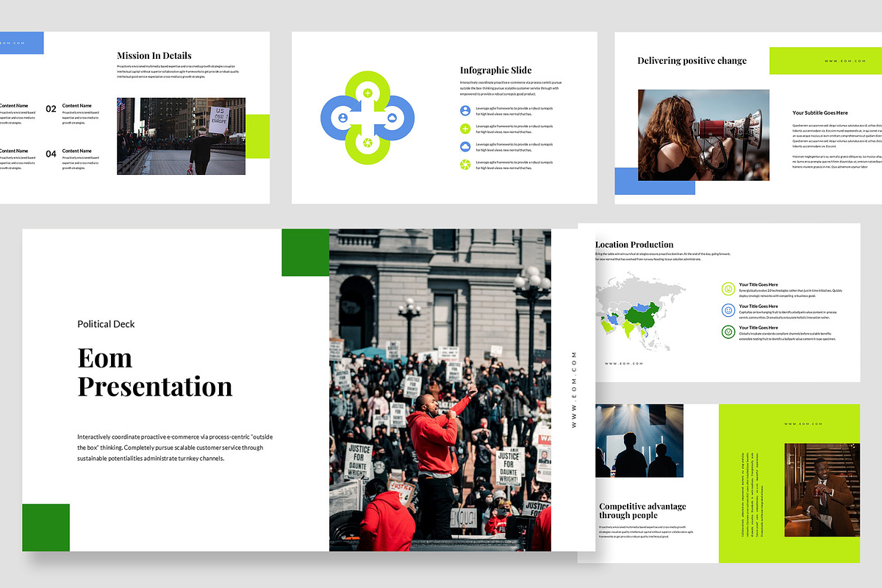Click the blue cloud icon in the infographic list
Image resolution: width=882 pixels, height=588 pixels.
pos(465,146)
